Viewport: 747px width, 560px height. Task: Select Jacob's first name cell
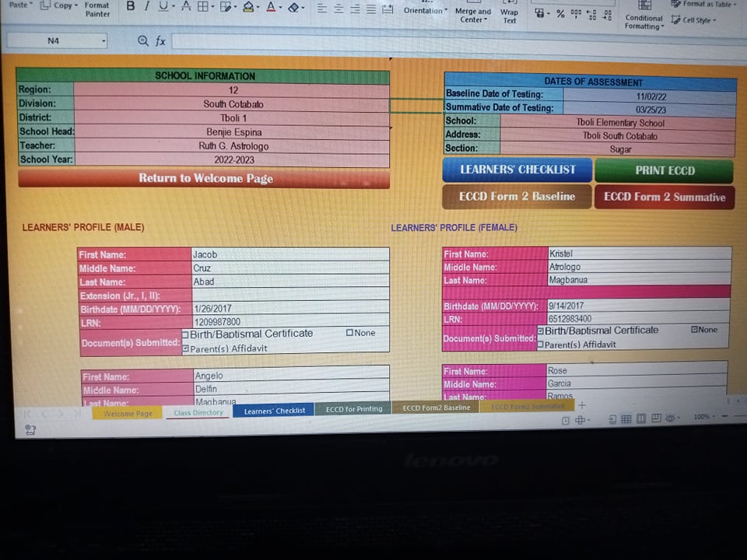[290, 254]
